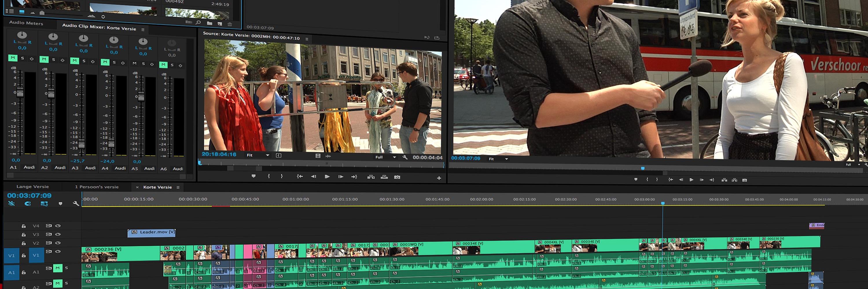Viewport: 868px width, 289px height.
Task: Mark In point in the Source monitor
Action: click(x=269, y=176)
